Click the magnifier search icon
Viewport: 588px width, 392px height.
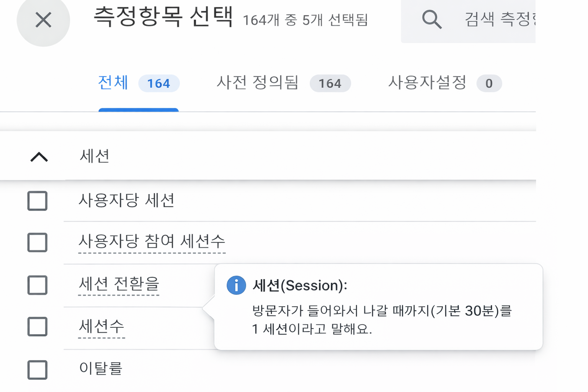(431, 19)
